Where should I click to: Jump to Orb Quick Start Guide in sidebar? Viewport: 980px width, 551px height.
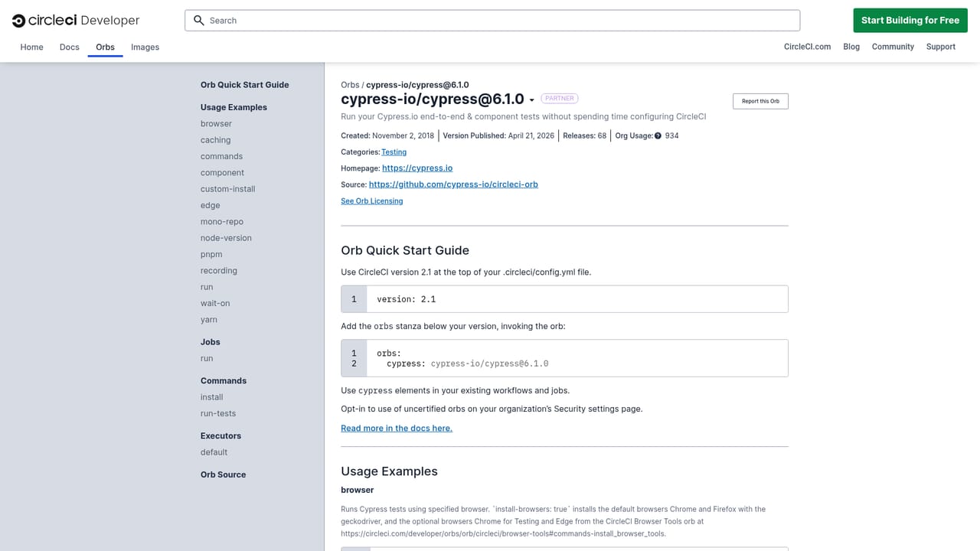coord(245,85)
